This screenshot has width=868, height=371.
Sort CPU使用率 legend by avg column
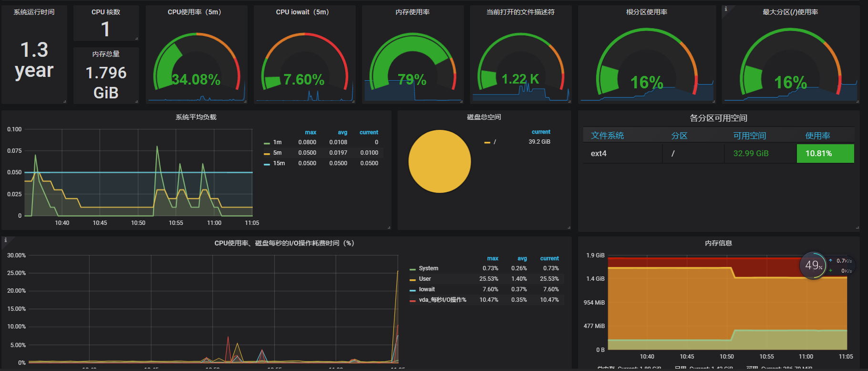(x=522, y=258)
